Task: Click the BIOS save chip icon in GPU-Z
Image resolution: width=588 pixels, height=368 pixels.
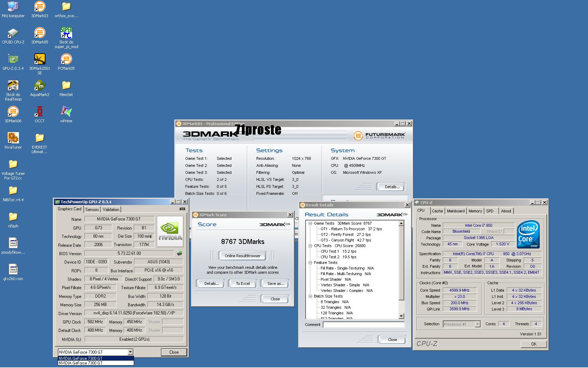Action: tap(180, 253)
